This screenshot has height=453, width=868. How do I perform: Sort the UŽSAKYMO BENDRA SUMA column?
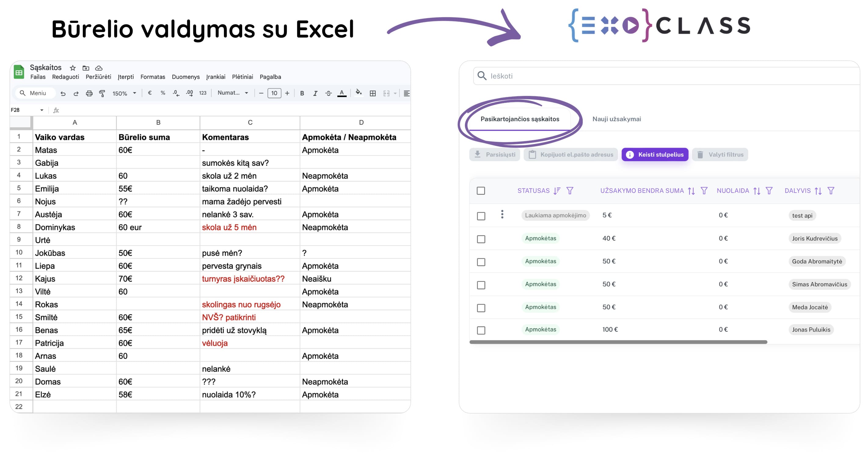click(x=691, y=191)
